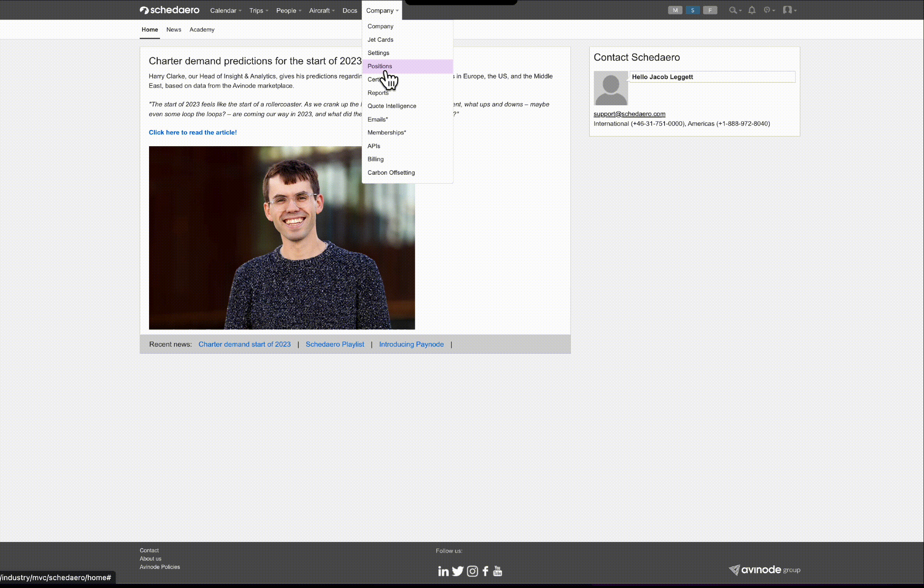Switch to the News tab
Screen dimensions: 924x588
tap(174, 30)
